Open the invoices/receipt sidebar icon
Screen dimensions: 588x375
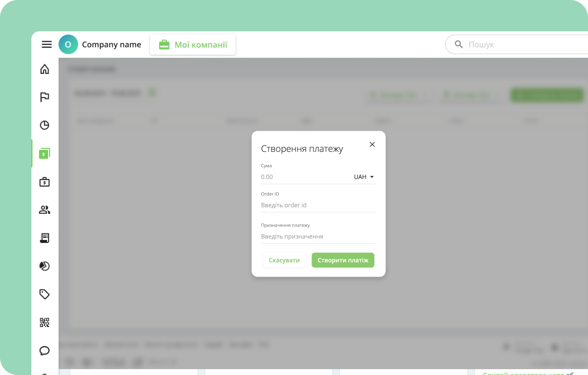[x=45, y=238]
